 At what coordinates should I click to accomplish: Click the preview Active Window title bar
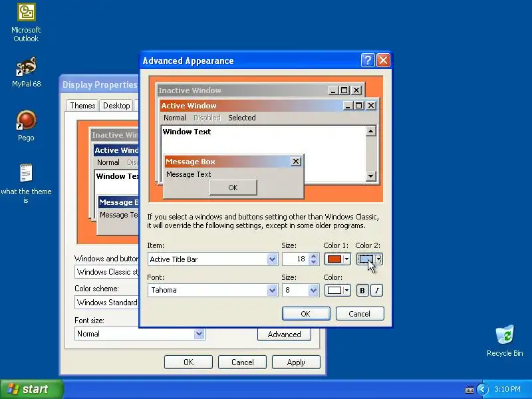click(251, 106)
